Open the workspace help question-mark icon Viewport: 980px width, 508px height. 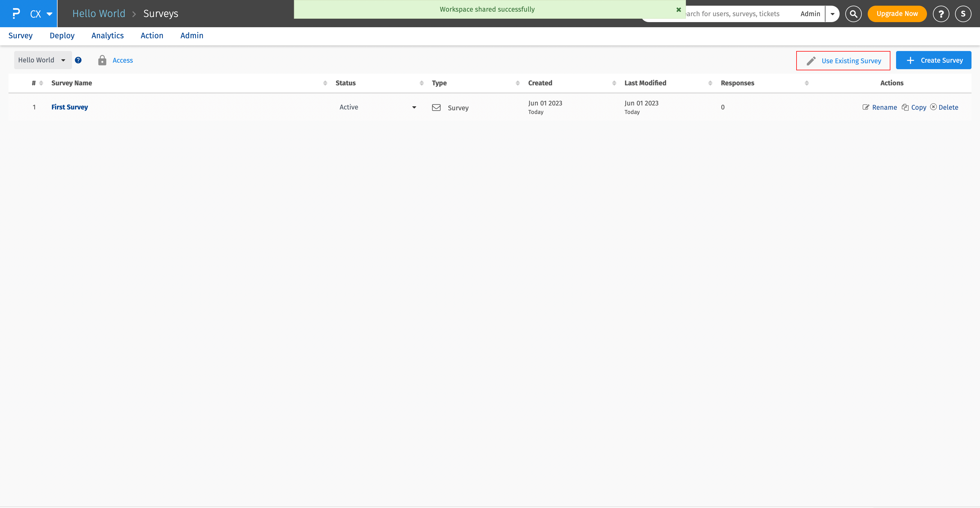coord(78,60)
